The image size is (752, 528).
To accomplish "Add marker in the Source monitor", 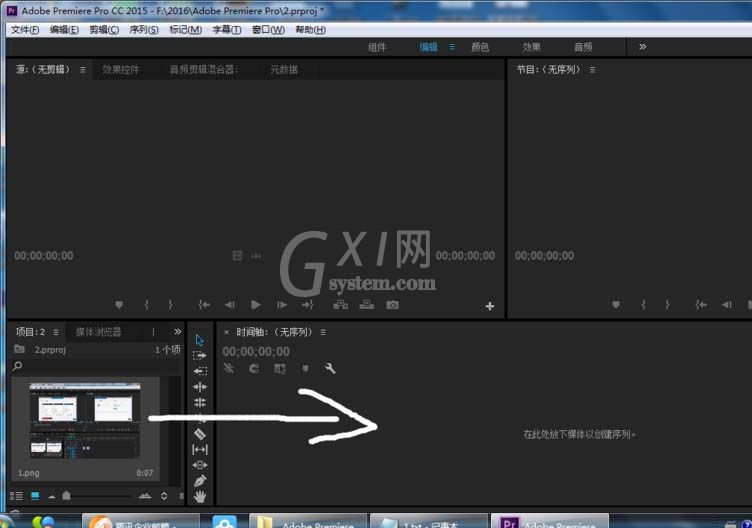I will [119, 305].
